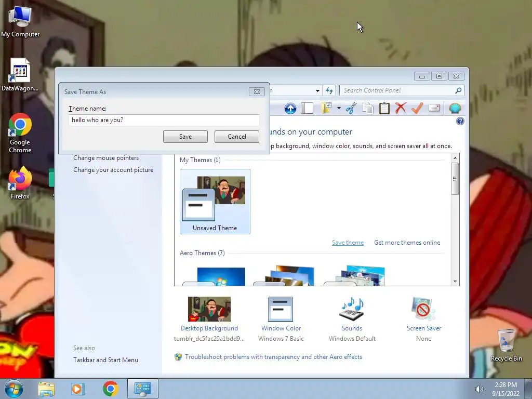Viewport: 532px width, 399px height.
Task: Click the orange checkmark toolbar icon
Action: coord(417,109)
